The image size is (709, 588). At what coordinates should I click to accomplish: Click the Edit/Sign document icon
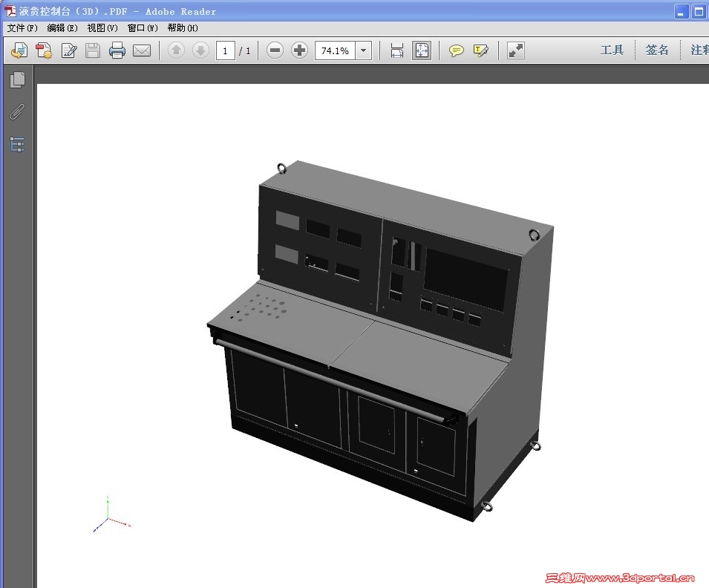tap(69, 50)
